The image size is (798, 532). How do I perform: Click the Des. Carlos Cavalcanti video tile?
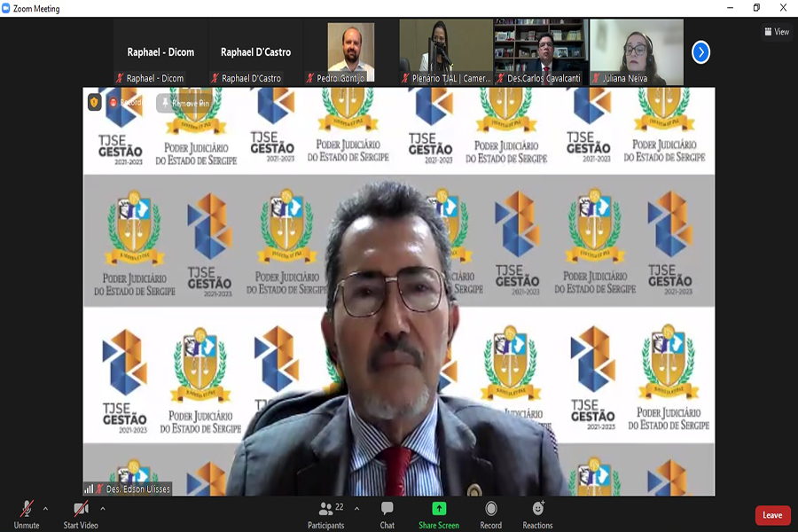pyautogui.click(x=540, y=52)
